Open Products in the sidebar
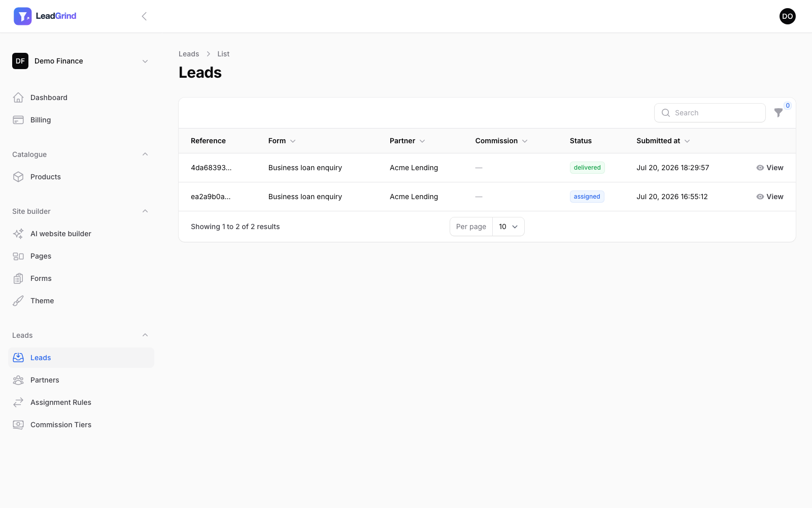 pos(81,177)
